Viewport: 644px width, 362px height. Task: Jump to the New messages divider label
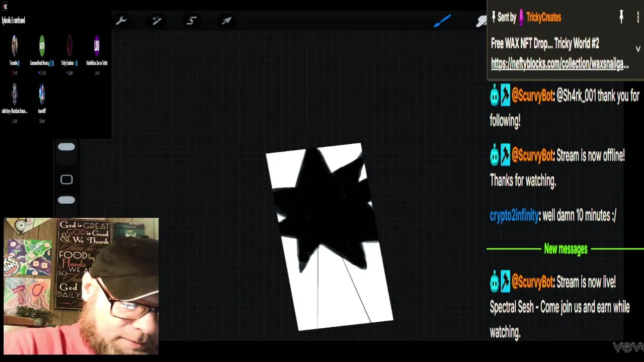click(566, 249)
